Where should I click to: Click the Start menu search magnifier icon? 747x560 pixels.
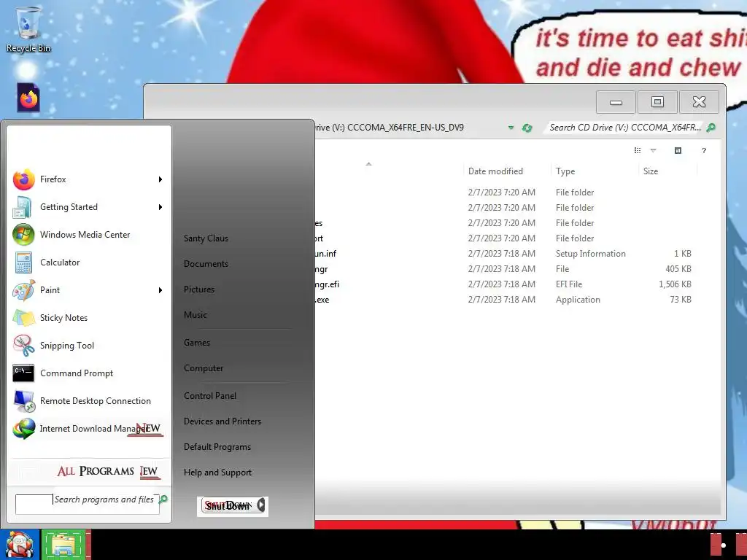163,499
